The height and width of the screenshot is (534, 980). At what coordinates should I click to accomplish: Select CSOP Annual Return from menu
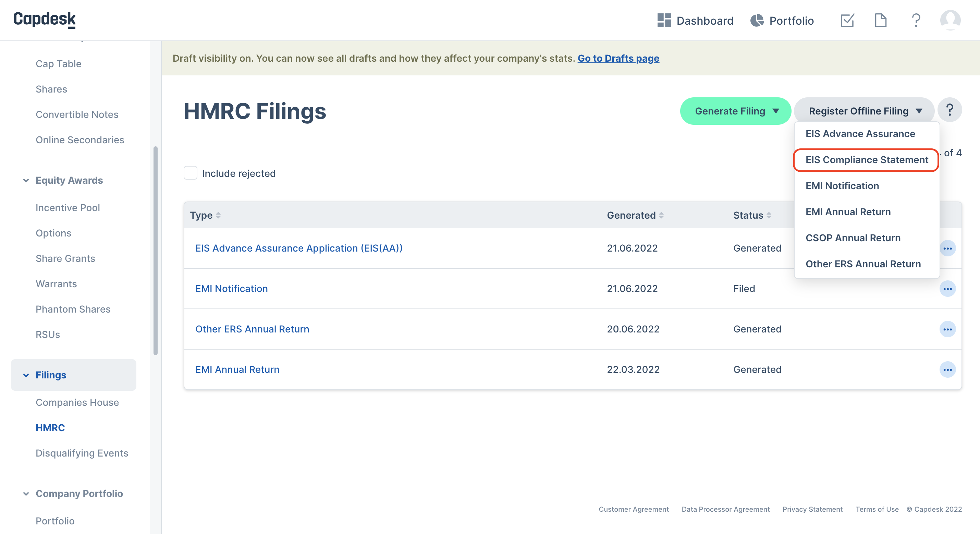click(853, 238)
